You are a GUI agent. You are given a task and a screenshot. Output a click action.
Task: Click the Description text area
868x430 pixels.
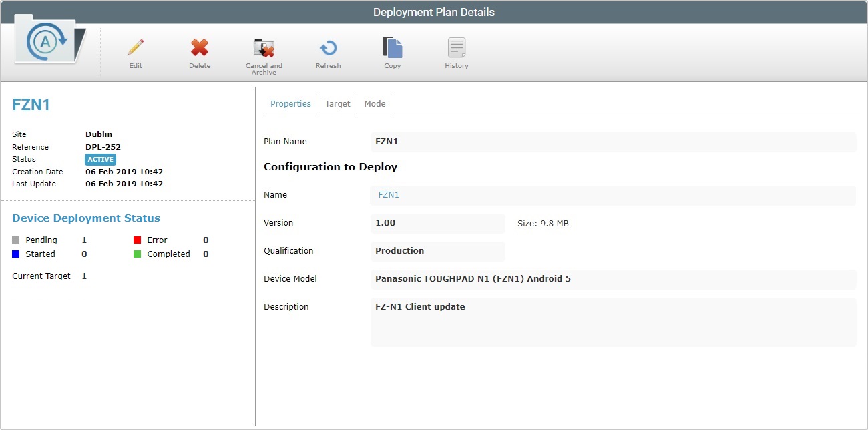click(x=601, y=322)
